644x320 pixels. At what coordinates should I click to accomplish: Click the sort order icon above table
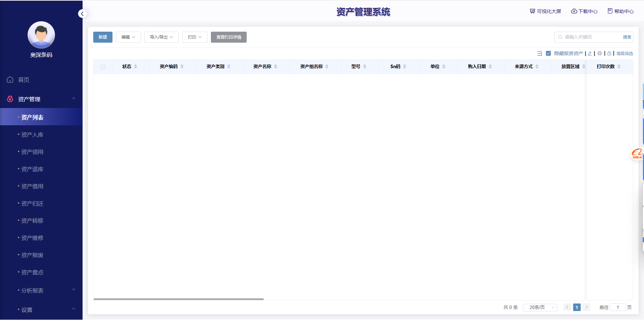pos(539,53)
